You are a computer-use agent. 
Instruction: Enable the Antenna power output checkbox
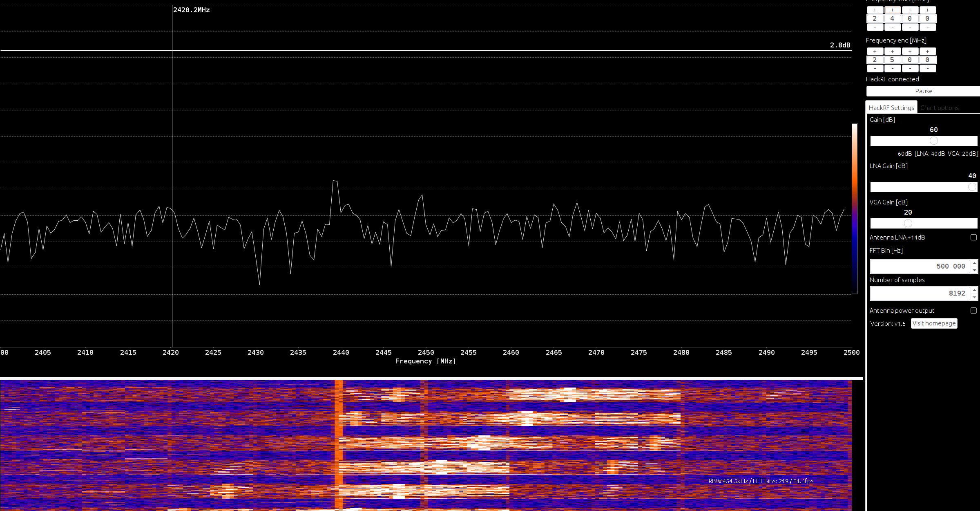(973, 311)
